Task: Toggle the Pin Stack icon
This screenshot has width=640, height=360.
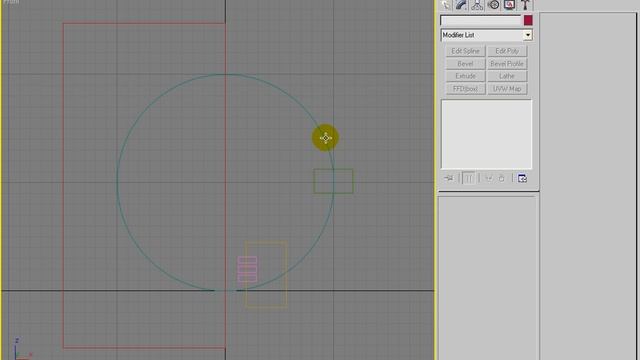Action: click(x=449, y=178)
